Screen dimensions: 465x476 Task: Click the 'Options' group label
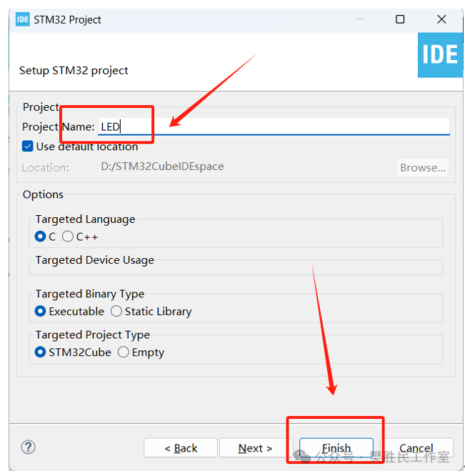coord(43,194)
